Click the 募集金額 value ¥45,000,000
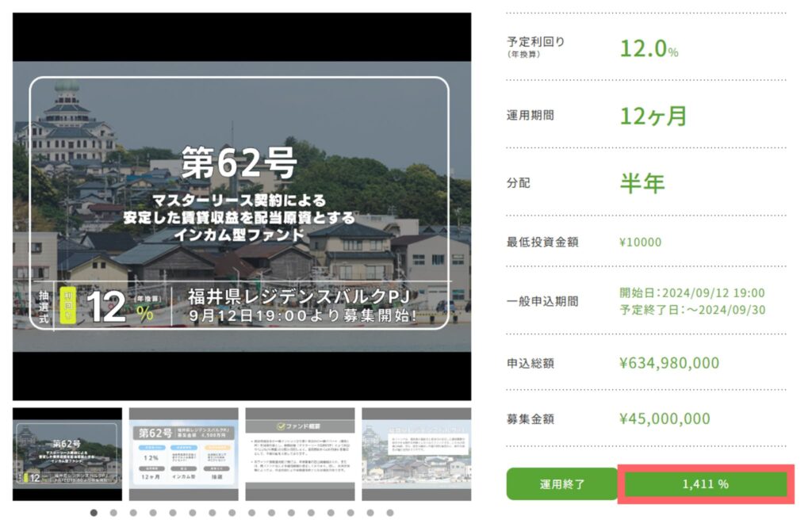The height and width of the screenshot is (531, 812). [x=665, y=418]
